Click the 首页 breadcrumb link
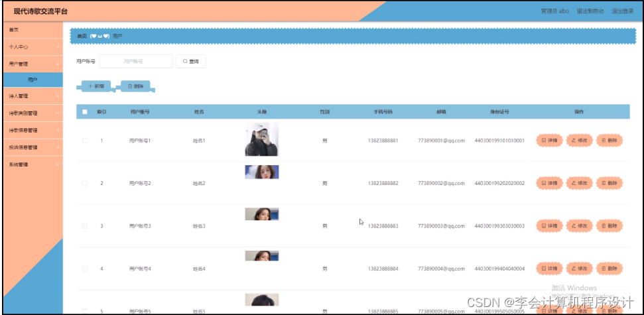The image size is (644, 315). click(x=82, y=36)
